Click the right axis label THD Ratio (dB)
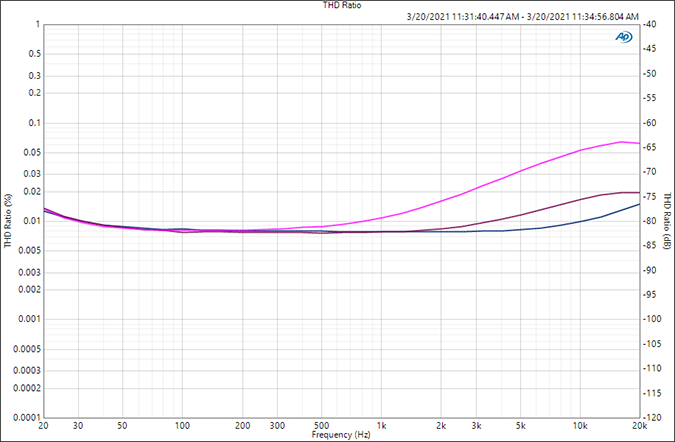This screenshot has width=675, height=442. pos(668,220)
